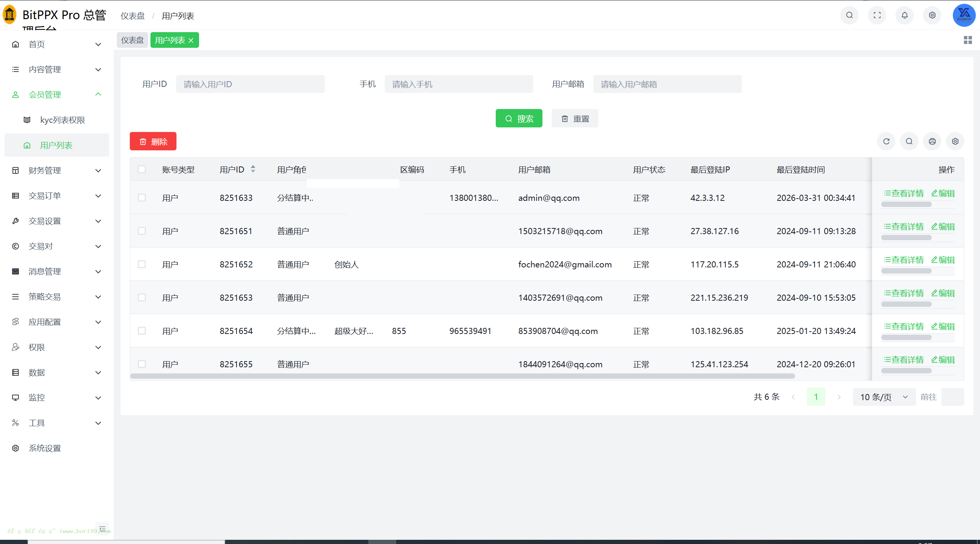Open the header search icon
The width and height of the screenshot is (980, 544).
849,15
